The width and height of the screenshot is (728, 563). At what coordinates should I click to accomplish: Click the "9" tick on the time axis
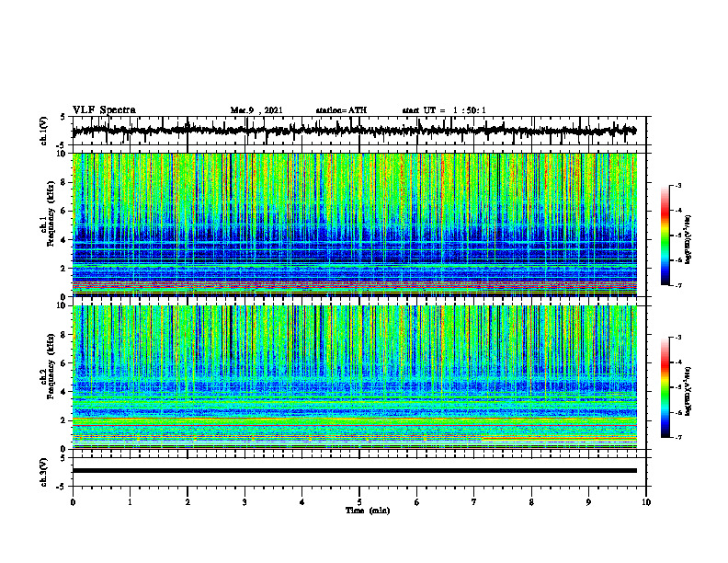tap(588, 502)
